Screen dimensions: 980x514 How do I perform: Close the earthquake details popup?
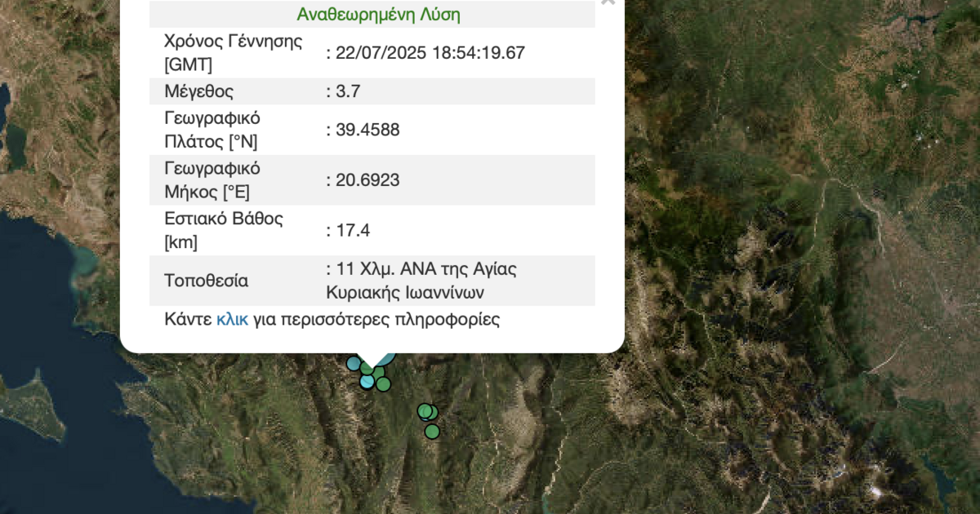608,2
